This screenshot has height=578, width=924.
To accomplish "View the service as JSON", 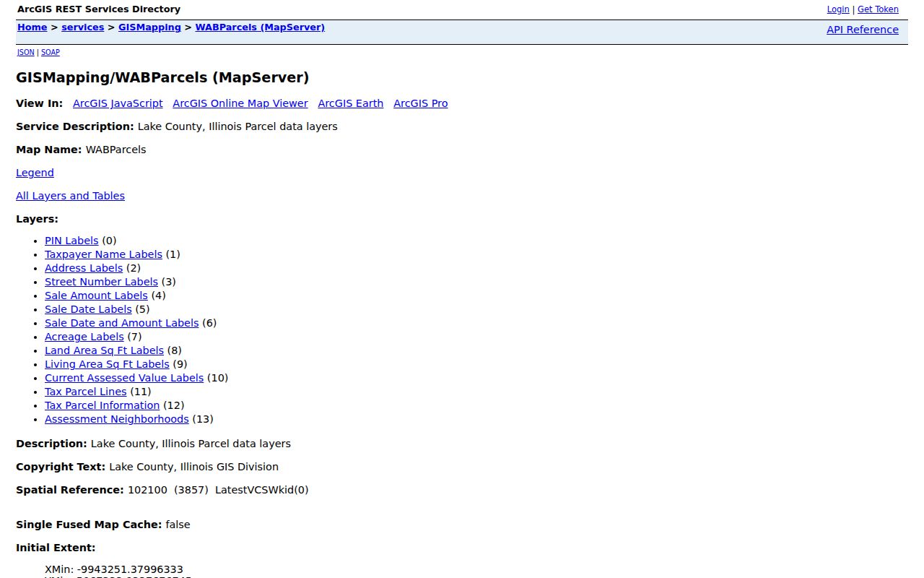I will [26, 52].
